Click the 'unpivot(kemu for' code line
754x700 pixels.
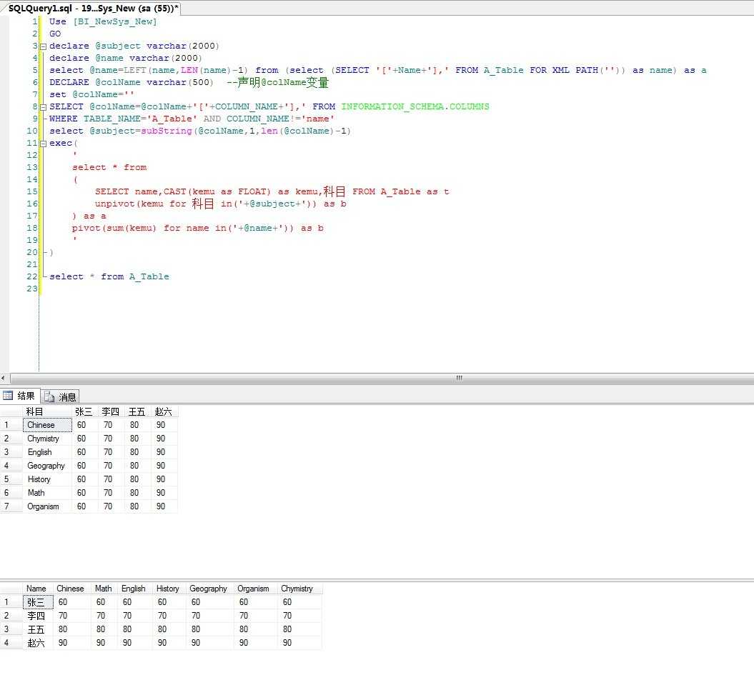click(221, 204)
